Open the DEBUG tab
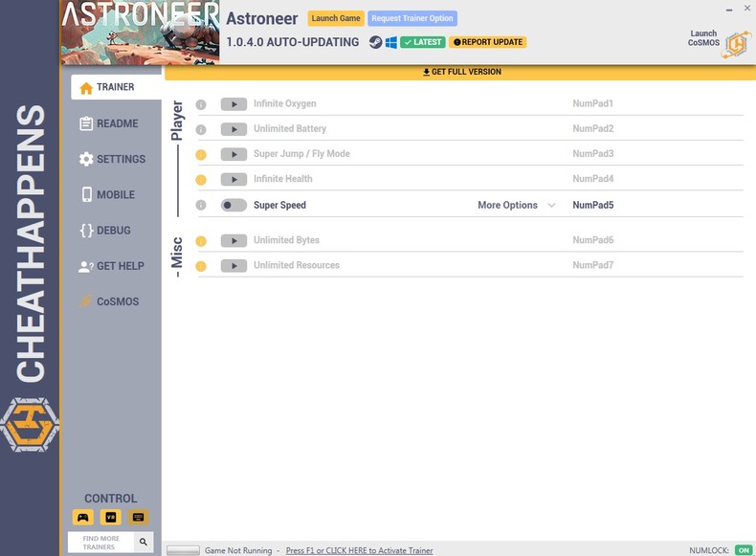 (x=105, y=231)
